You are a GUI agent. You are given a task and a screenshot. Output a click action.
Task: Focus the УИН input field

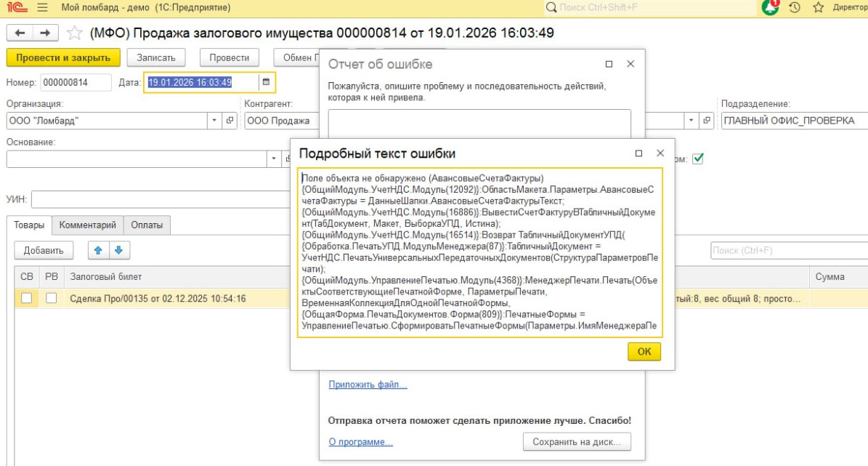click(161, 199)
